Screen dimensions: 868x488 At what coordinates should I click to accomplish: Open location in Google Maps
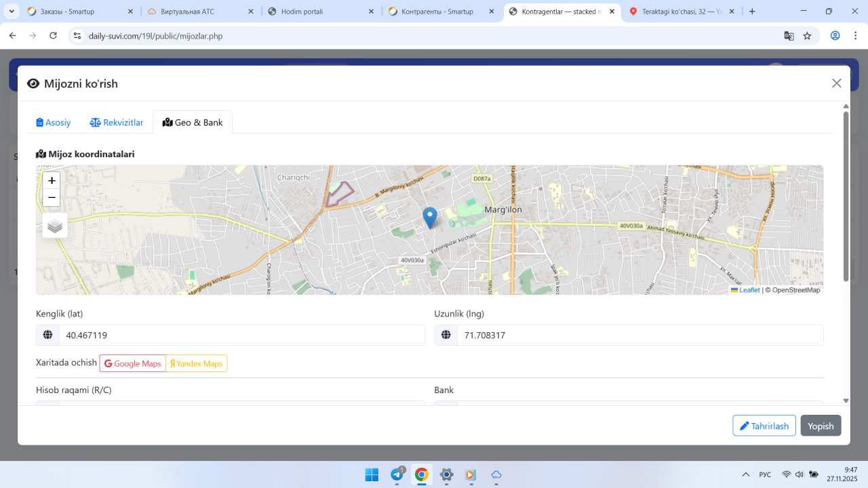(133, 363)
